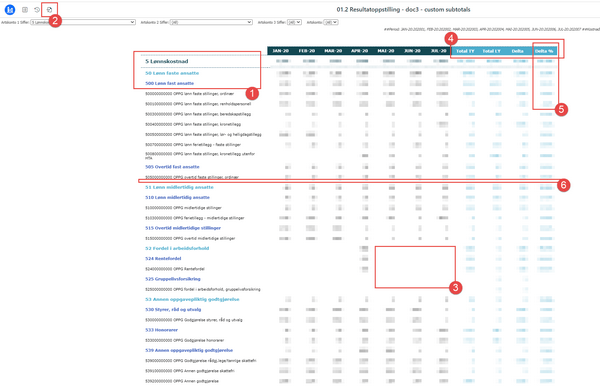The image size is (600, 386).
Task: Click 52 Fordel i arbeidsforhold heading
Action: (177, 248)
